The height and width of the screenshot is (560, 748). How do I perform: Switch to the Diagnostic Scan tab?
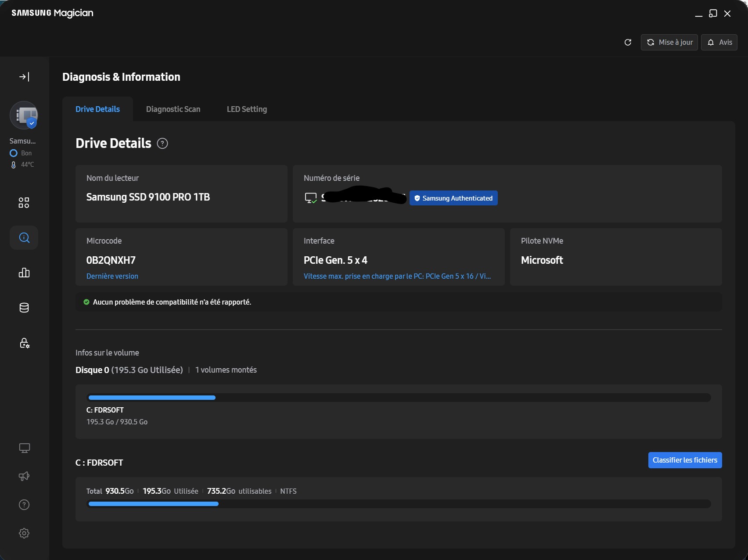173,109
